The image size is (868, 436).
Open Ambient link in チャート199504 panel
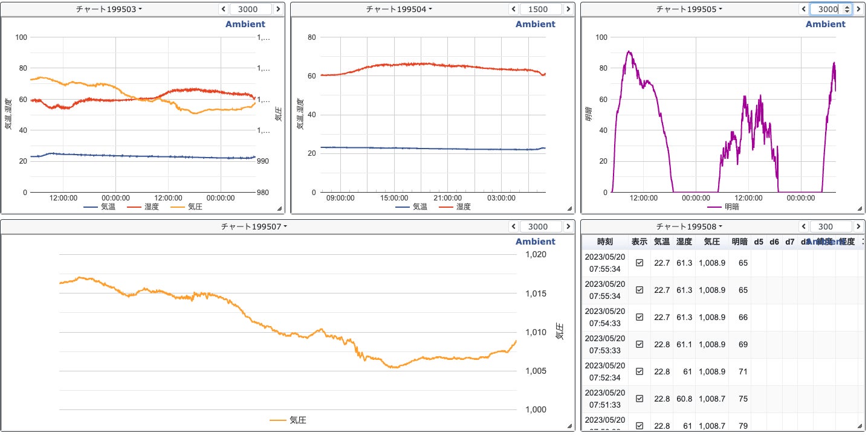(x=535, y=24)
